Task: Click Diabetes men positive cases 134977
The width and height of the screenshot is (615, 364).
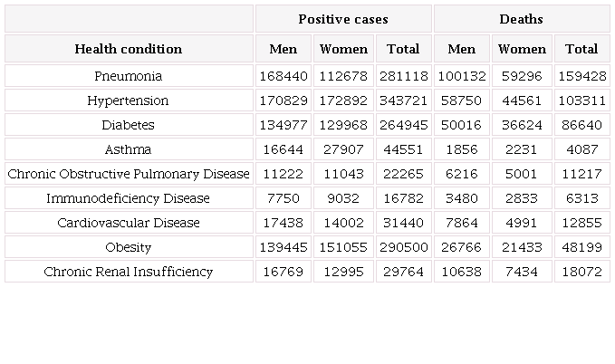Action: (x=283, y=125)
